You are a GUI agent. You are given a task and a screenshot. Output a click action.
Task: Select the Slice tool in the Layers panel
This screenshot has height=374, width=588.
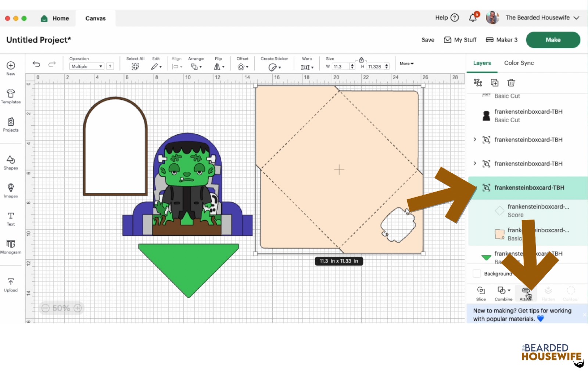pos(481,293)
